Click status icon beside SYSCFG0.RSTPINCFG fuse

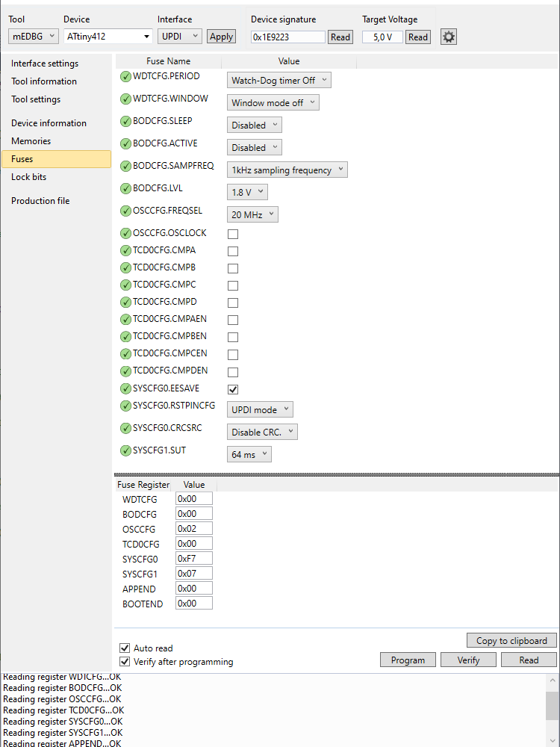pyautogui.click(x=125, y=406)
